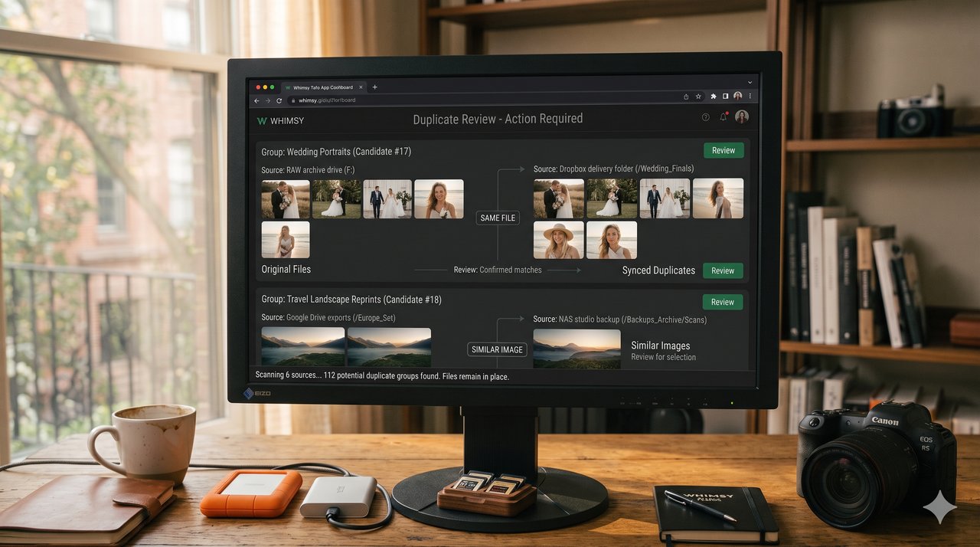Open first Dropbox folder couple thumbnail
980x547 pixels.
(x=559, y=198)
